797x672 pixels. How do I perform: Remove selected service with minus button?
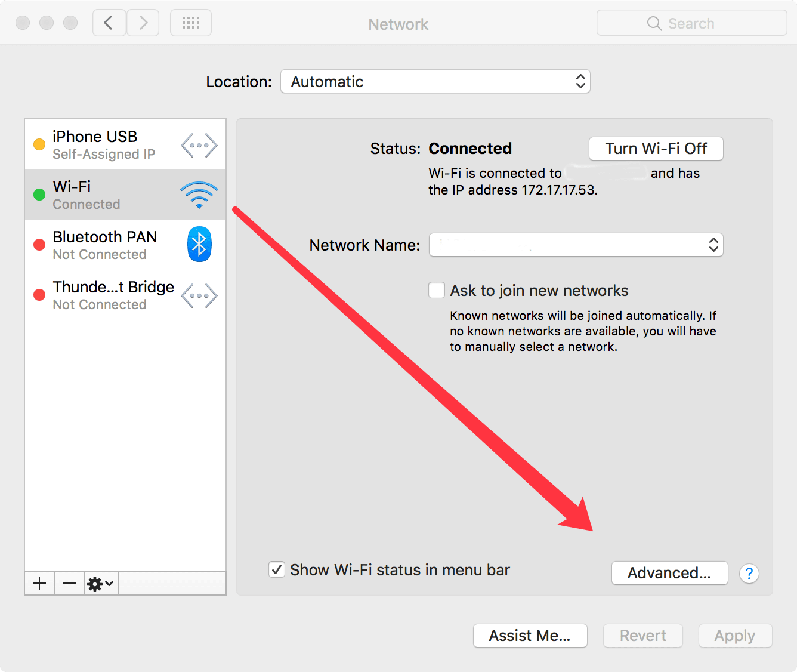69,583
